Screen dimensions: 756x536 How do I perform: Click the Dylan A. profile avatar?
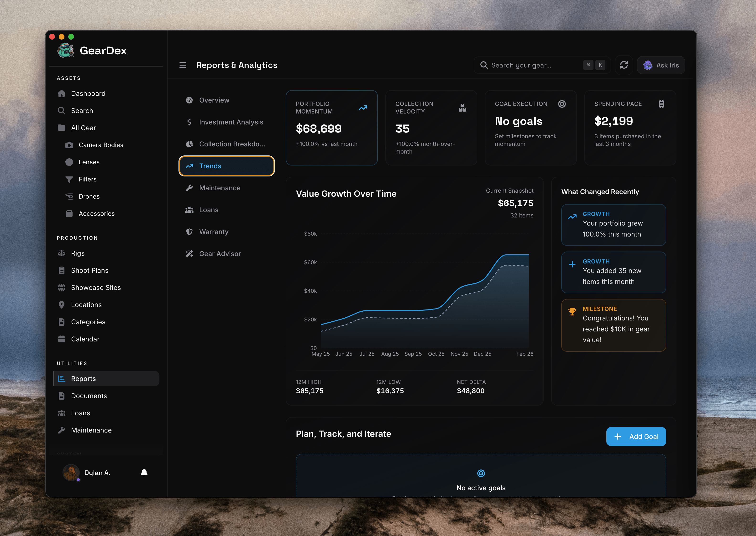click(x=71, y=473)
